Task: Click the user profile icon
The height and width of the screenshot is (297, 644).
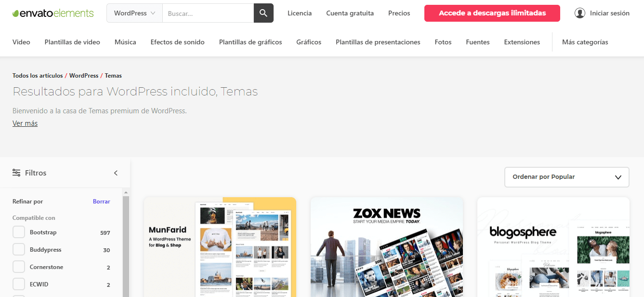Action: (x=580, y=13)
